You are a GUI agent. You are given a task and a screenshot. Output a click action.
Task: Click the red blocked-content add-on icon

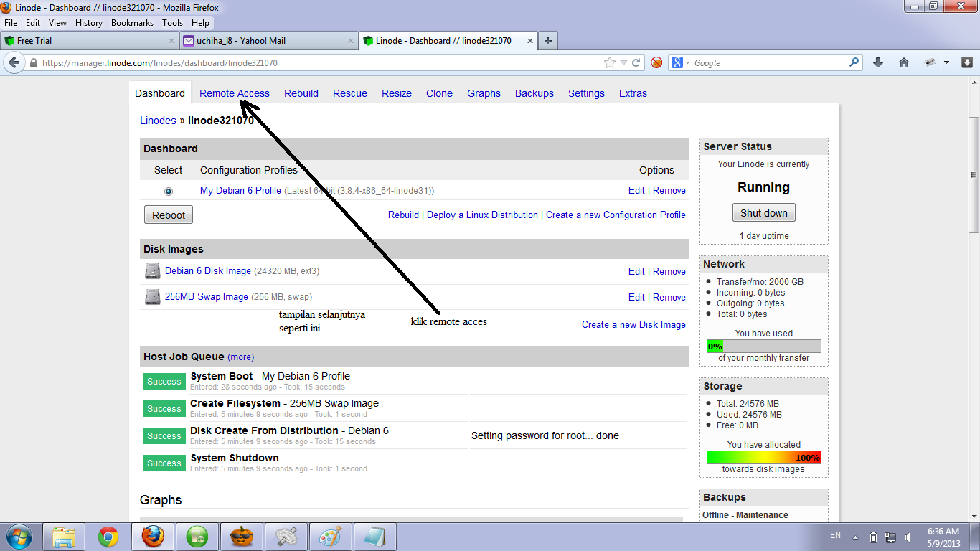point(656,63)
